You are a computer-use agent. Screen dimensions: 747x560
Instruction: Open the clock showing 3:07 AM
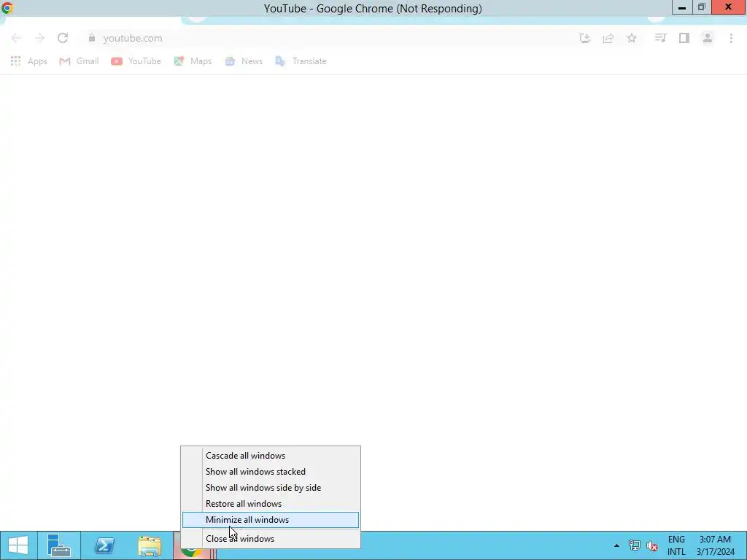[715, 545]
